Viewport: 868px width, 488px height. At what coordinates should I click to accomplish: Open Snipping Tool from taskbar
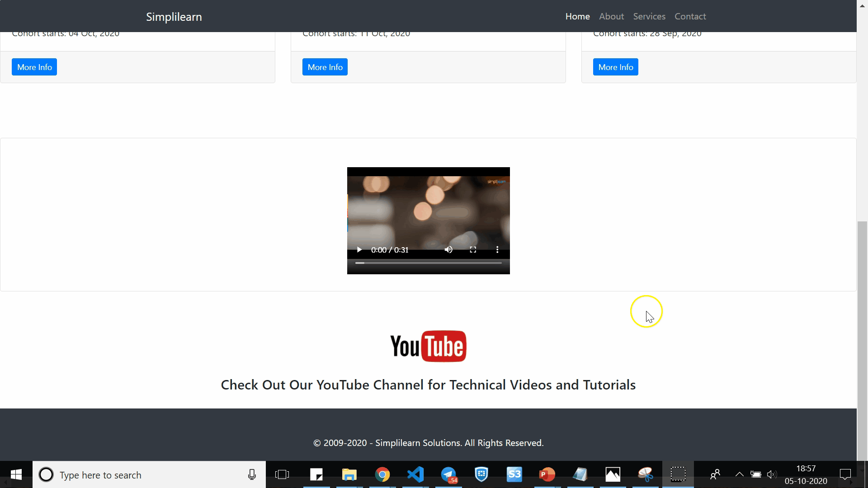pyautogui.click(x=646, y=474)
